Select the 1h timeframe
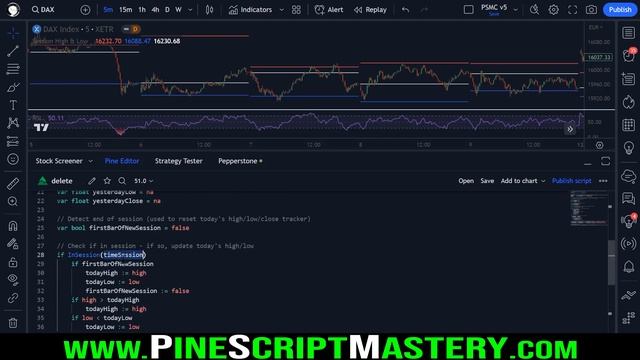This screenshot has width=640, height=360. point(142,10)
